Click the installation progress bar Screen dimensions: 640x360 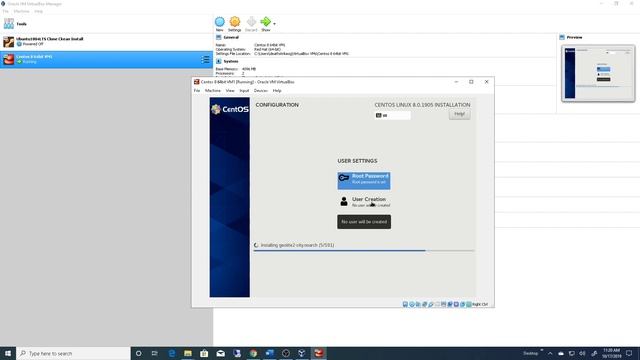tap(364, 251)
